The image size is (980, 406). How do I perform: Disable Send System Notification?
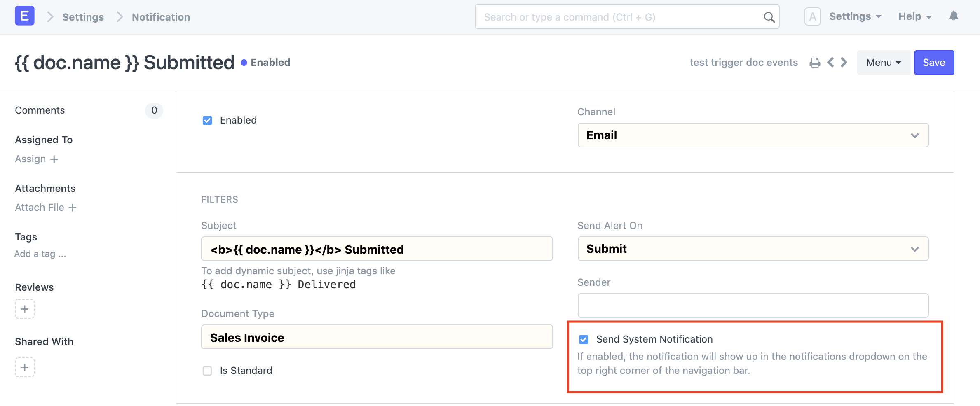584,339
